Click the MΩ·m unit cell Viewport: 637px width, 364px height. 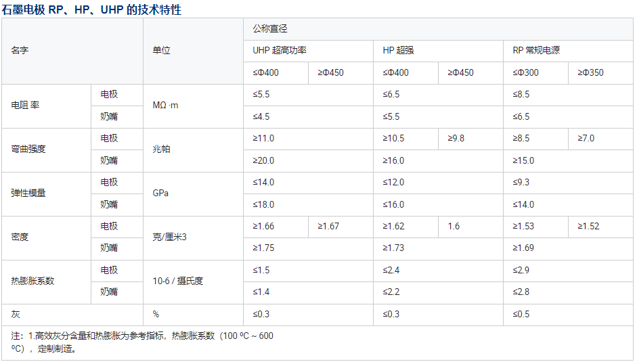166,106
